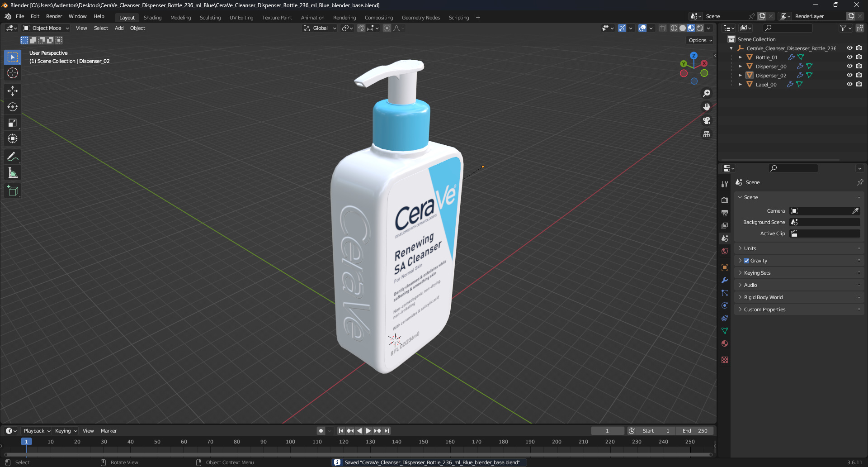This screenshot has width=868, height=467.
Task: Choose the Select Box tool
Action: [13, 57]
